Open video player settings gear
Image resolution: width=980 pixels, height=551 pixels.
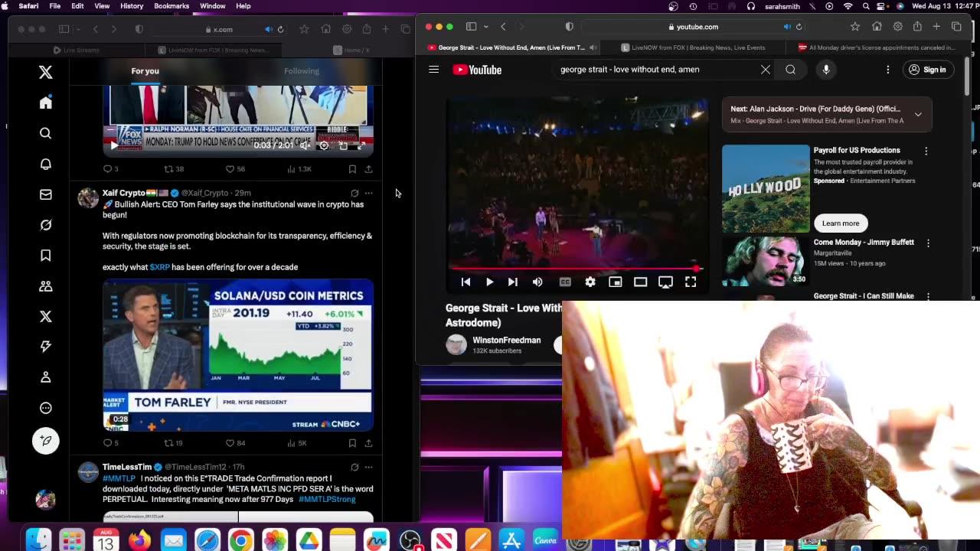[590, 282]
